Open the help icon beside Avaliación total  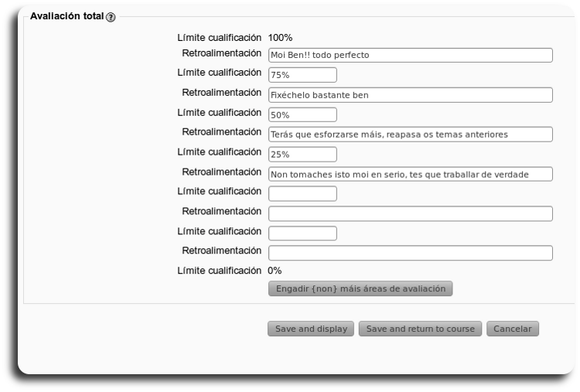coord(111,17)
